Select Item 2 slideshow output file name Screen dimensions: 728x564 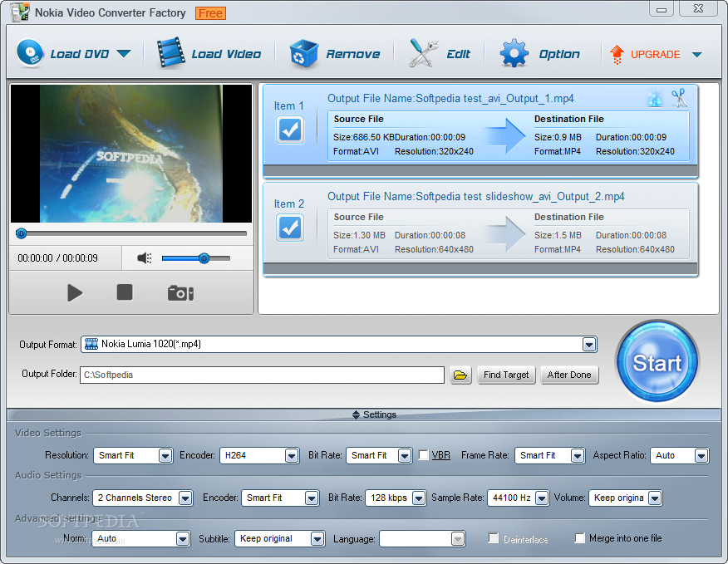pos(476,196)
